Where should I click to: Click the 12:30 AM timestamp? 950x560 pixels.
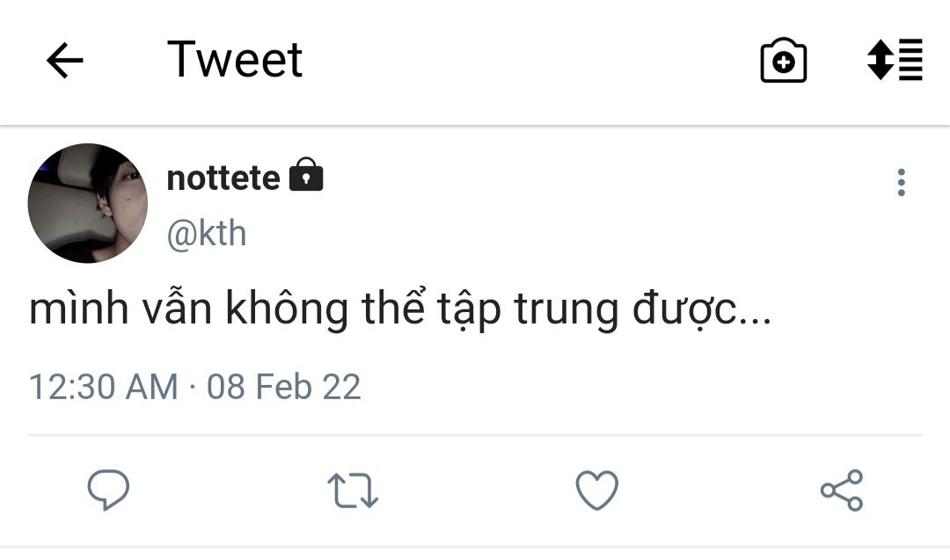click(x=103, y=387)
